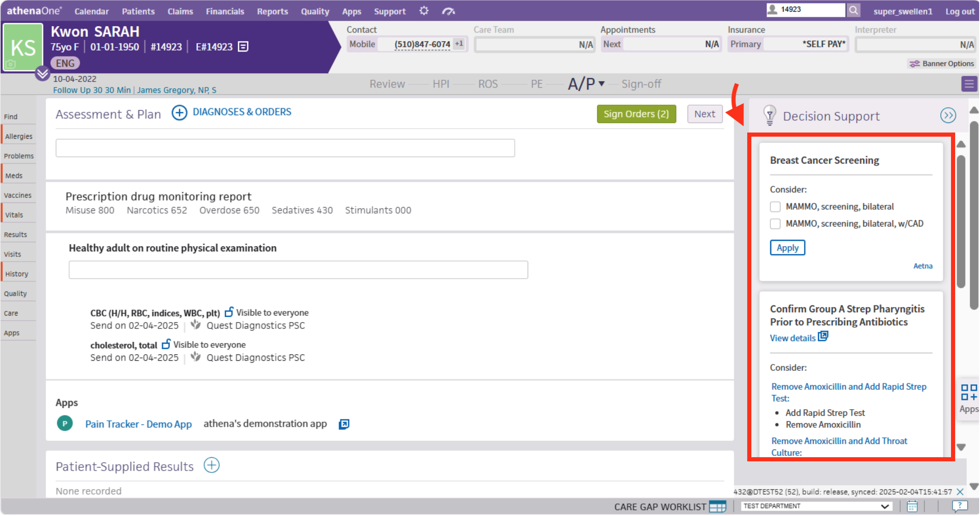980x516 pixels.
Task: Open the TEST DEPARTMENT dropdown
Action: (x=816, y=506)
